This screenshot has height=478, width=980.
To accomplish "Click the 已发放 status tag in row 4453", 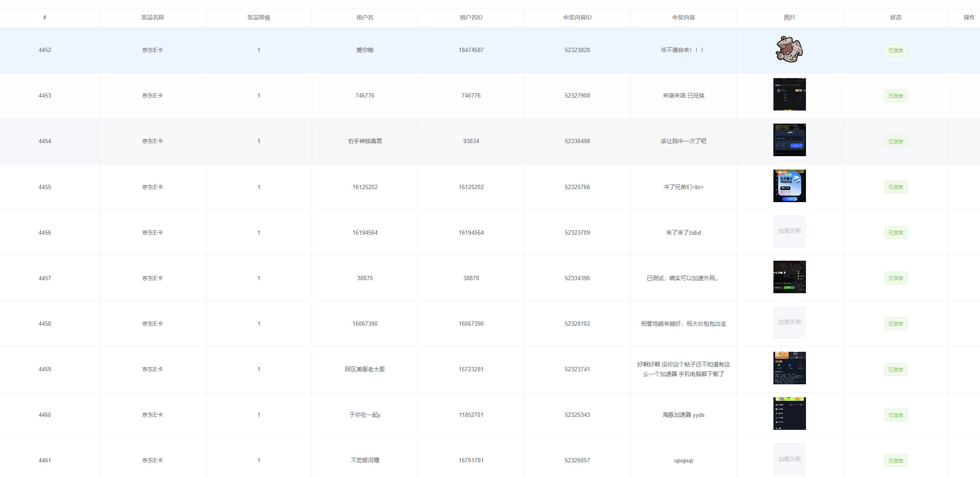I will tap(896, 96).
